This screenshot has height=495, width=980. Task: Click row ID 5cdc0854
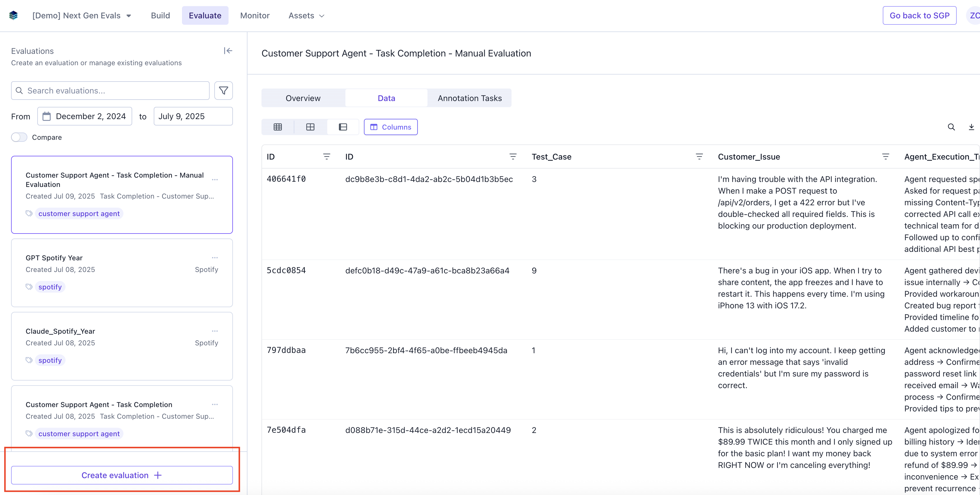(x=286, y=270)
